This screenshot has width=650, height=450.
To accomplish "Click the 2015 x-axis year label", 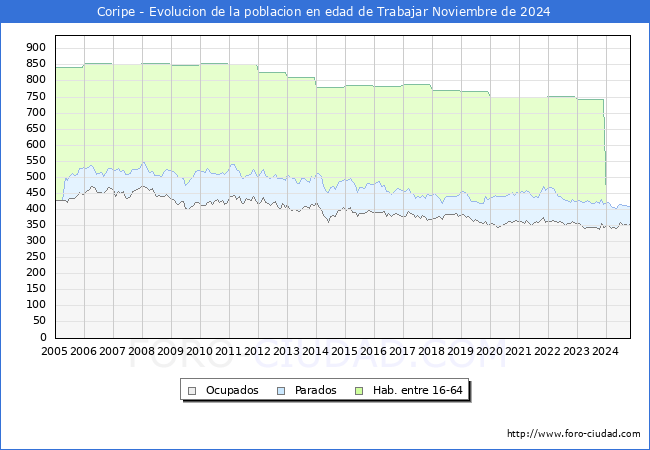I will click(x=344, y=351).
